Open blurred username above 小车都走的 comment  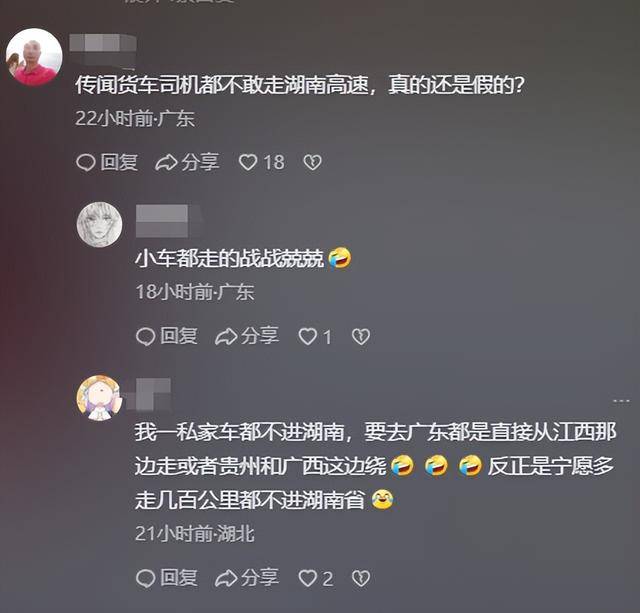(x=165, y=221)
